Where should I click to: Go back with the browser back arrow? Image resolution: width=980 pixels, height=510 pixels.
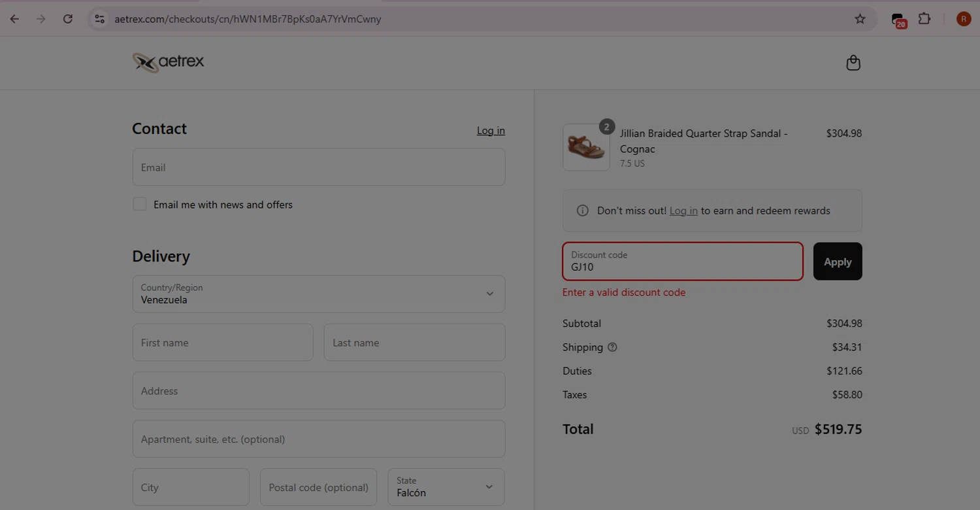click(14, 19)
